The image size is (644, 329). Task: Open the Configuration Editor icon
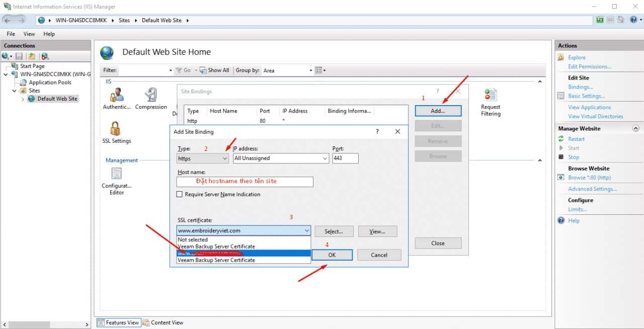click(x=117, y=174)
